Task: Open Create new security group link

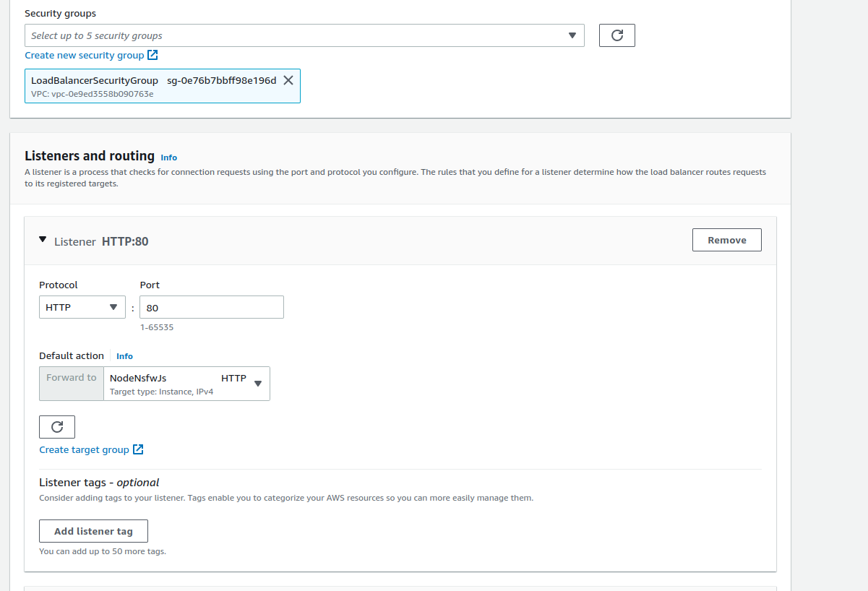Action: pos(91,55)
